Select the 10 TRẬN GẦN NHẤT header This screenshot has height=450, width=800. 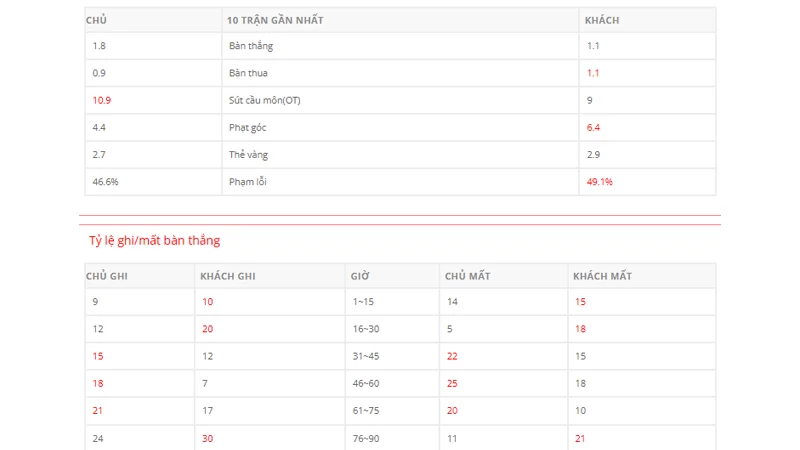pyautogui.click(x=275, y=20)
